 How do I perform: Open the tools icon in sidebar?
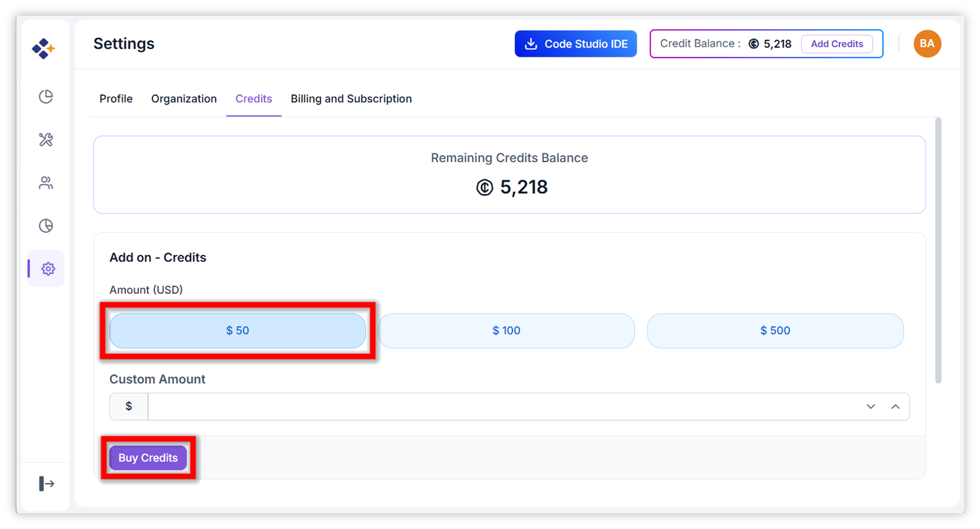click(x=46, y=140)
